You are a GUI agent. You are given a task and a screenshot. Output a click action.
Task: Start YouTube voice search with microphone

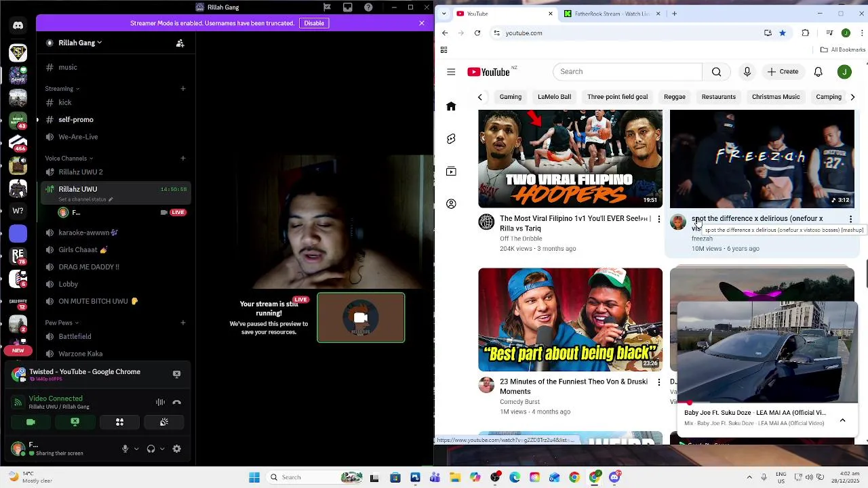(747, 72)
